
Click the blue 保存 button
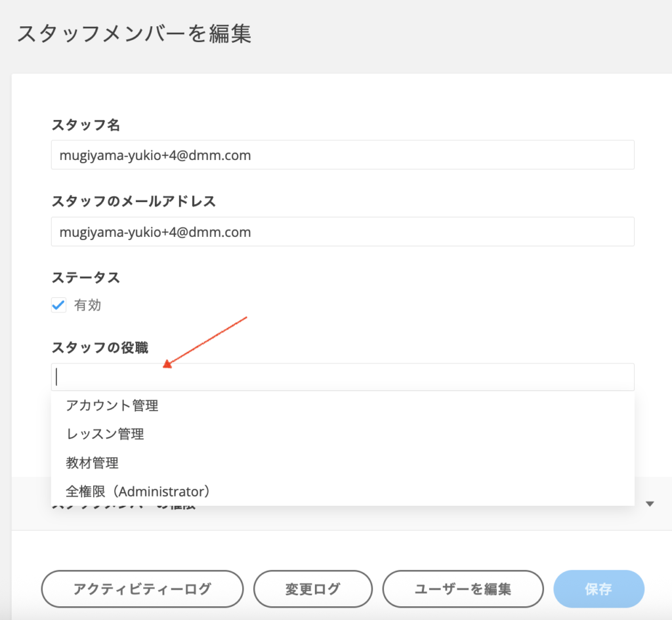(598, 589)
